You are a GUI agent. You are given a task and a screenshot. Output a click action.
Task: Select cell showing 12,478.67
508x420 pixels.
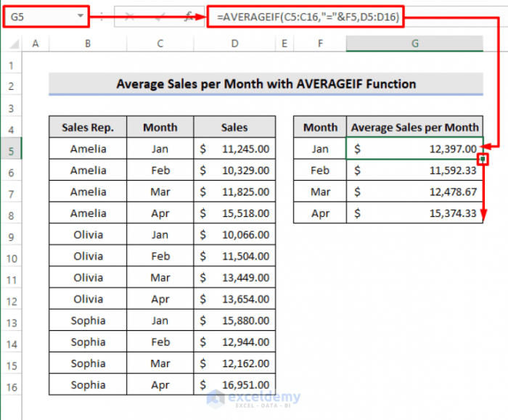(x=414, y=192)
